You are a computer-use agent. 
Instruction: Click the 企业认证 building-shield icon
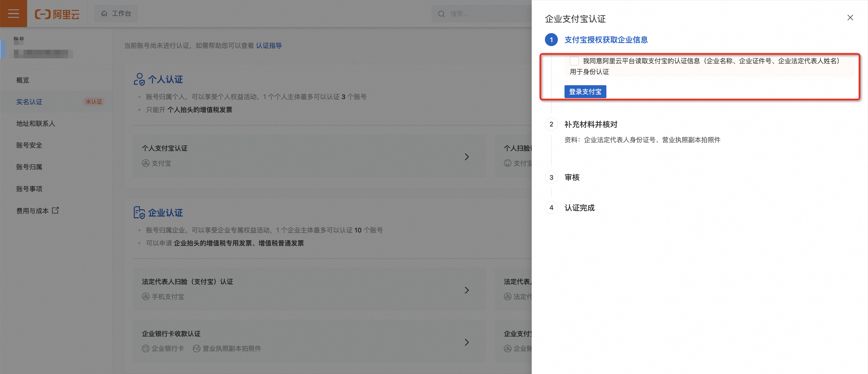139,213
